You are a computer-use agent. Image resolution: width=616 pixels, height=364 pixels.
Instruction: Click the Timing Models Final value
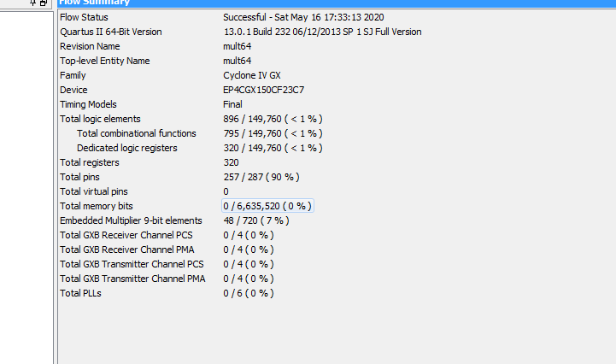232,104
